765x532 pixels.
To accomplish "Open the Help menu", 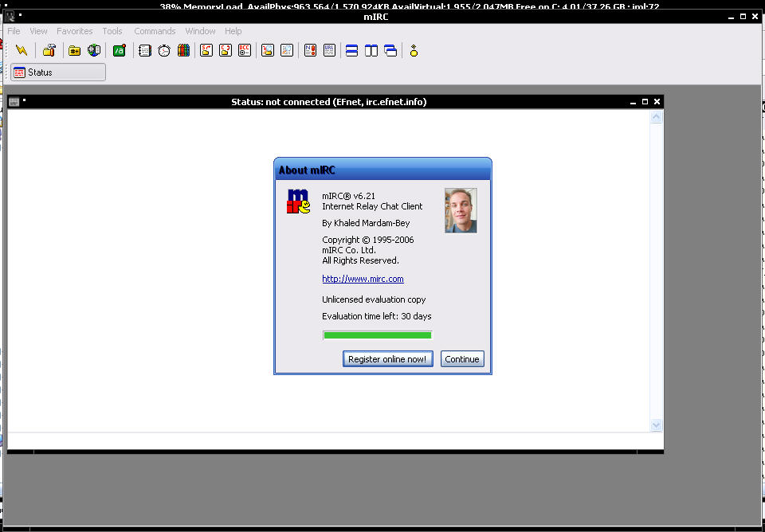I will 233,31.
